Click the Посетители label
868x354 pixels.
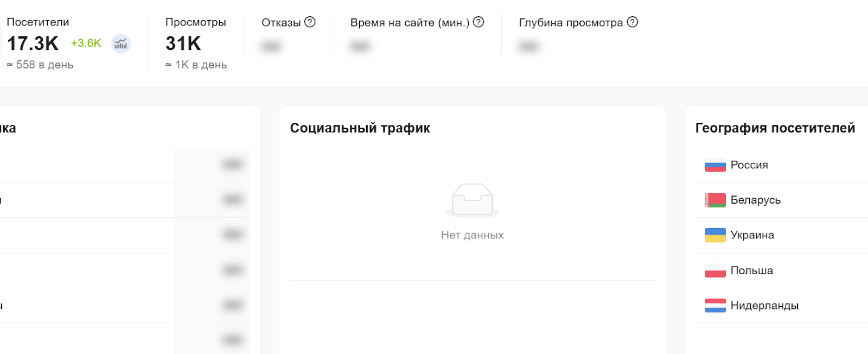point(38,22)
